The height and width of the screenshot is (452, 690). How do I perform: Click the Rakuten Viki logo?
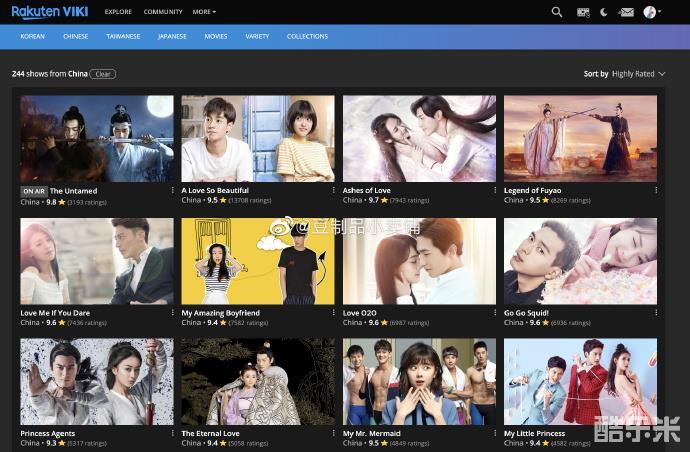[x=50, y=11]
